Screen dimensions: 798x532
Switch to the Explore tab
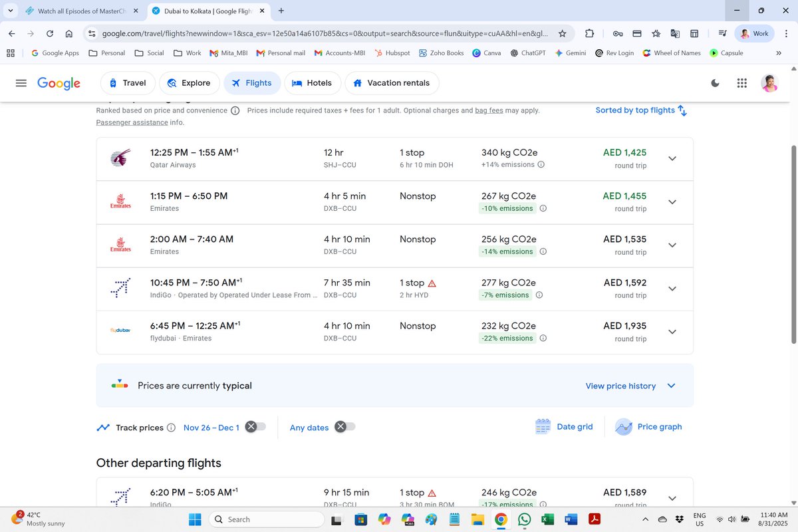click(x=190, y=83)
